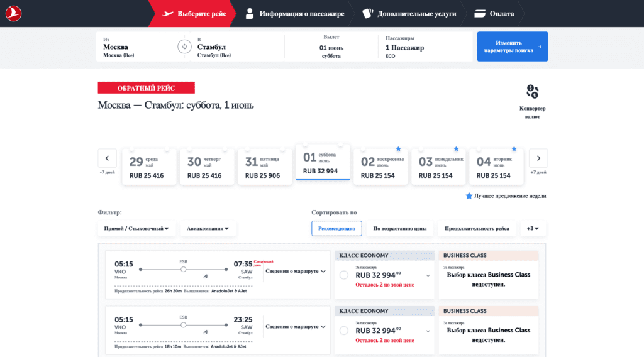This screenshot has height=357, width=644.
Task: Select economy fare radio for 23:25 arrival flight
Action: click(x=344, y=331)
